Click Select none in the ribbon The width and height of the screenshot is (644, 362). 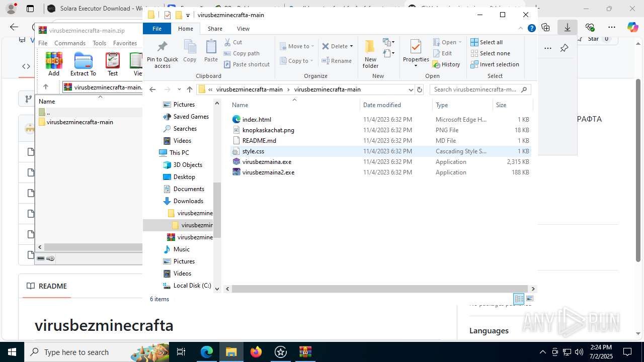click(x=491, y=53)
